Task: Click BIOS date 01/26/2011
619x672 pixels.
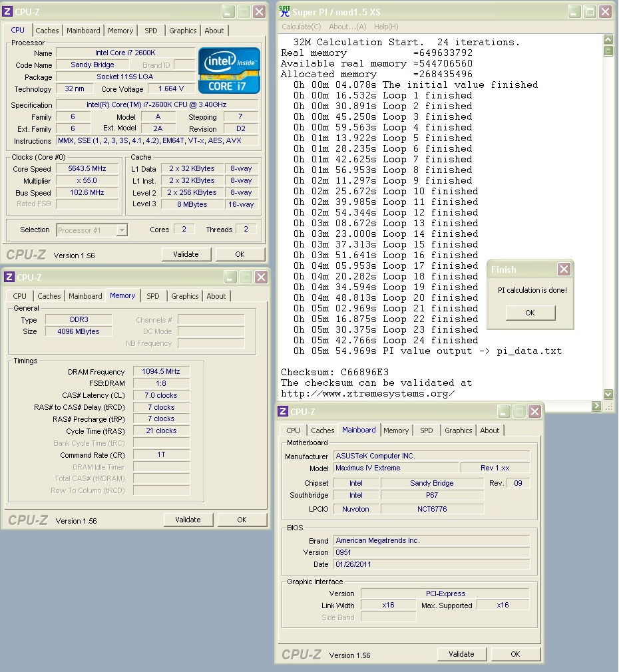Action: pos(432,564)
